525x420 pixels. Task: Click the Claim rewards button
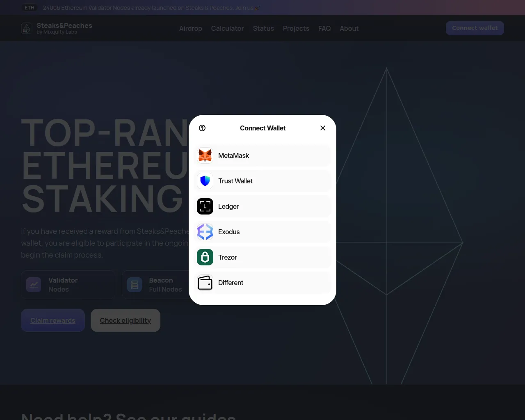[53, 320]
